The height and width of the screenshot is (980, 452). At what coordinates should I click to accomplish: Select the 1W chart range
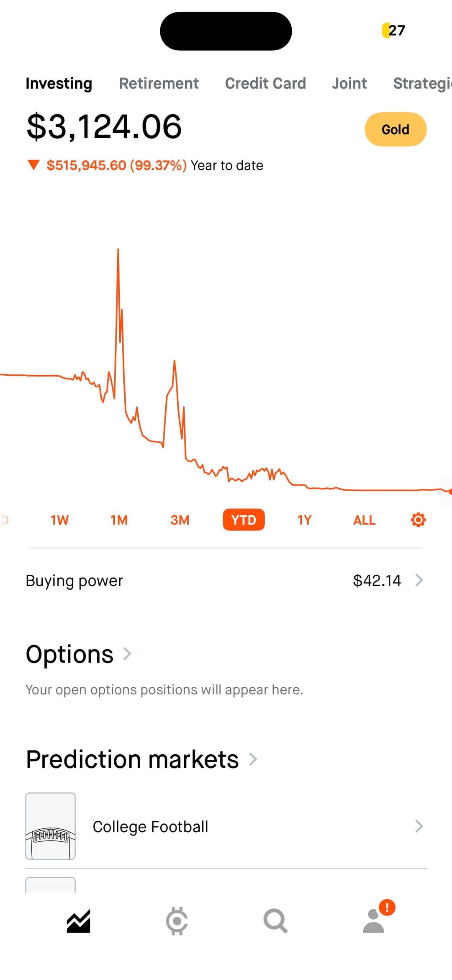59,520
